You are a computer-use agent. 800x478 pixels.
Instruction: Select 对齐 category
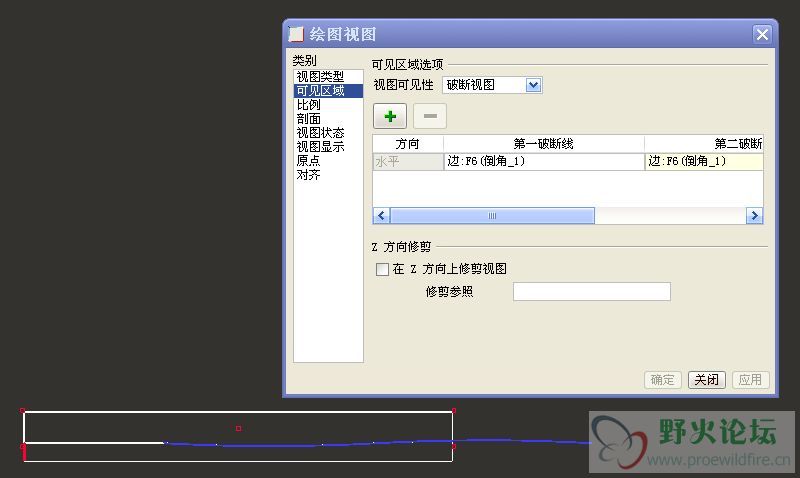tap(309, 174)
